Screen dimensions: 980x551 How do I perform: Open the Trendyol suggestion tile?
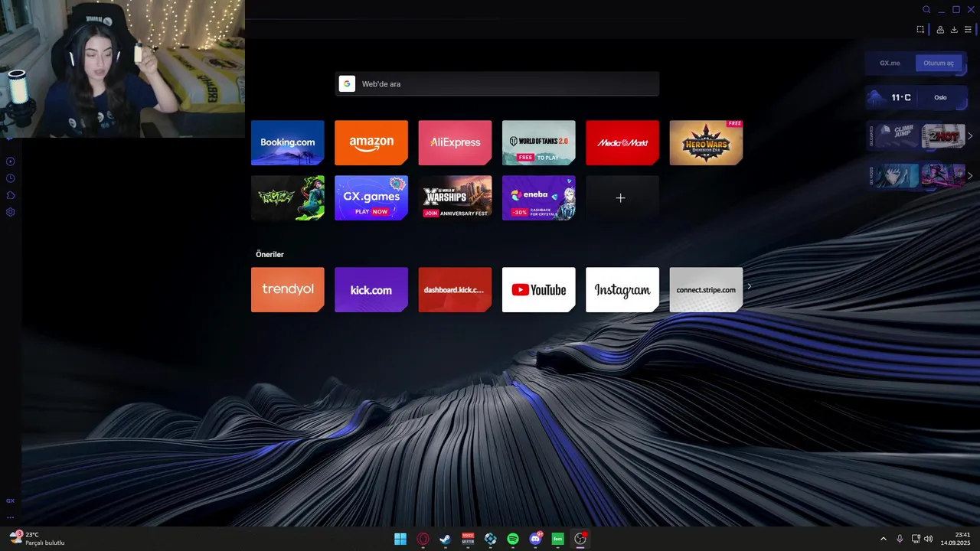(x=287, y=289)
